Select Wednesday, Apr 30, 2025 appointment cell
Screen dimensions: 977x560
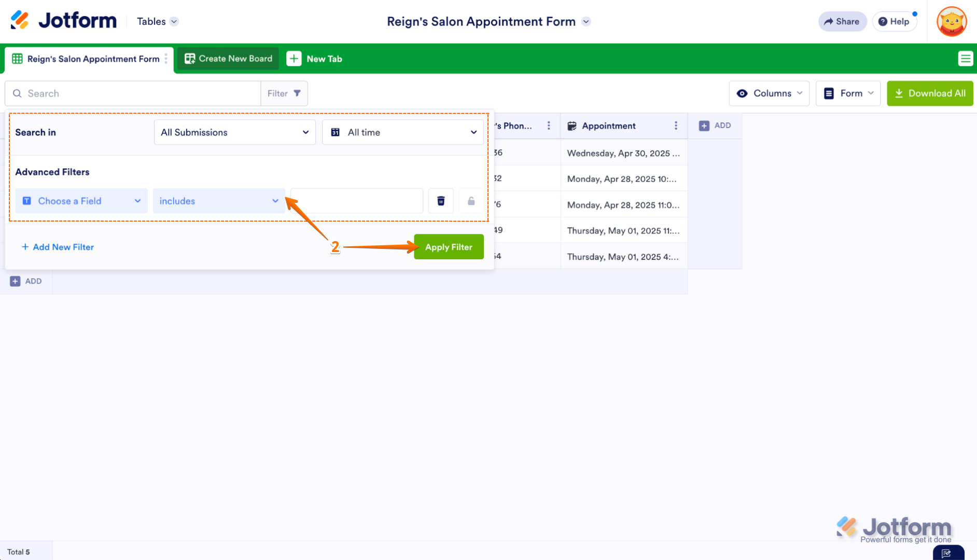pos(624,153)
